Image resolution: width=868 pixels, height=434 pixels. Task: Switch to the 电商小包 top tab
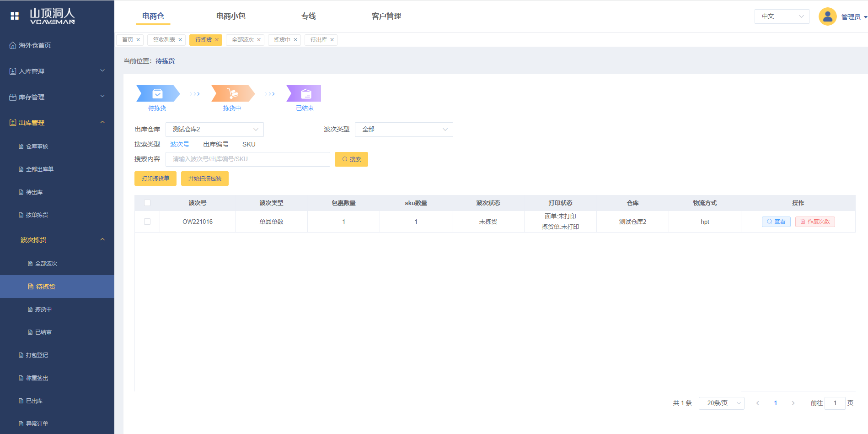[x=230, y=16]
